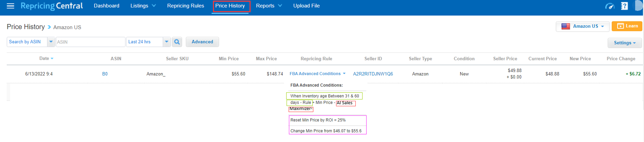Click the help question mark icon
The image size is (644, 142).
[624, 6]
